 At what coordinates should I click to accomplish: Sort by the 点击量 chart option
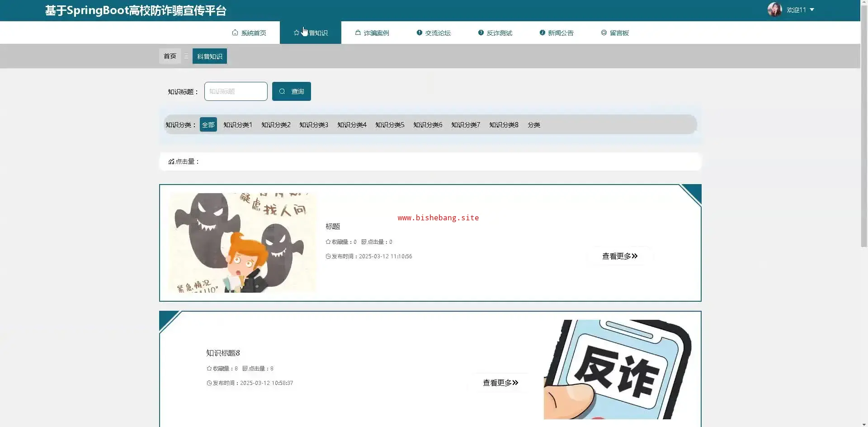[x=184, y=161]
